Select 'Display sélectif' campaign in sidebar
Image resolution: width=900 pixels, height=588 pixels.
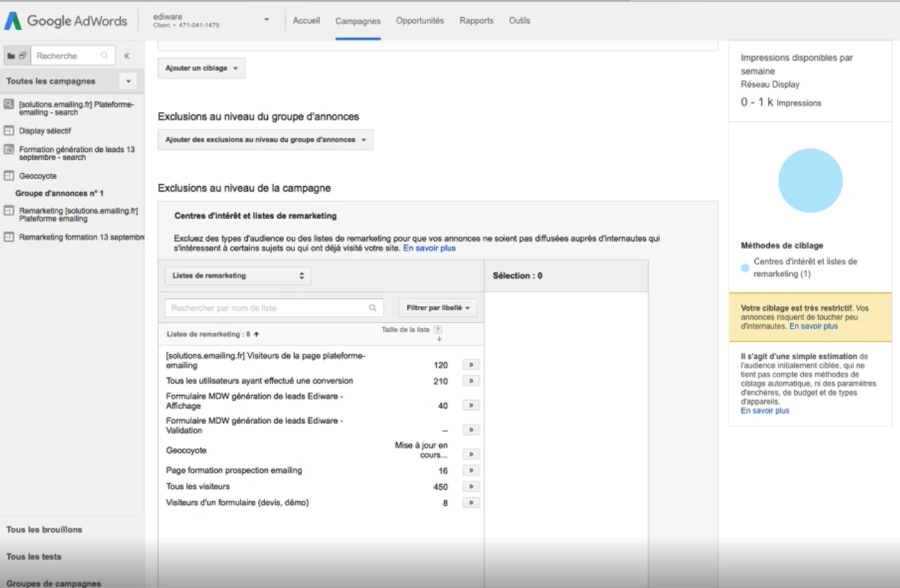point(45,131)
